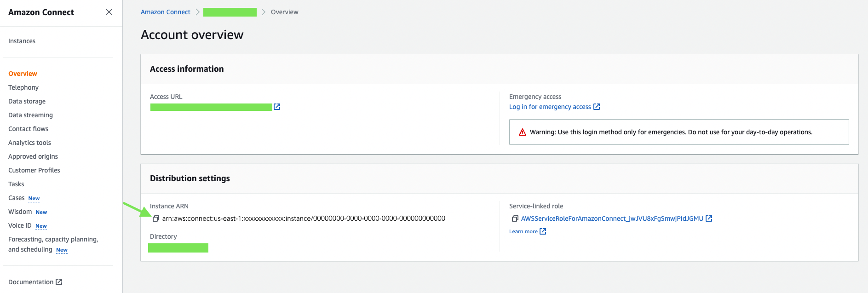Go to Telephony settings
This screenshot has width=868, height=293.
pyautogui.click(x=23, y=87)
